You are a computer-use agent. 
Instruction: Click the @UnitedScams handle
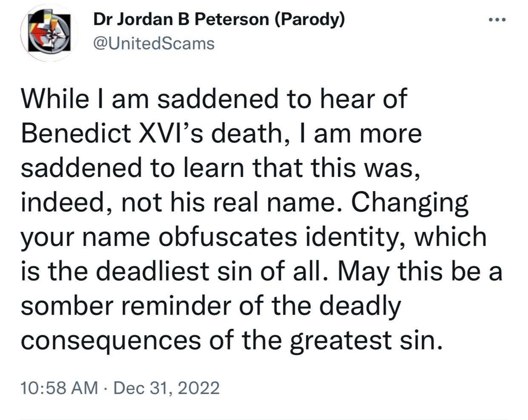pos(154,43)
